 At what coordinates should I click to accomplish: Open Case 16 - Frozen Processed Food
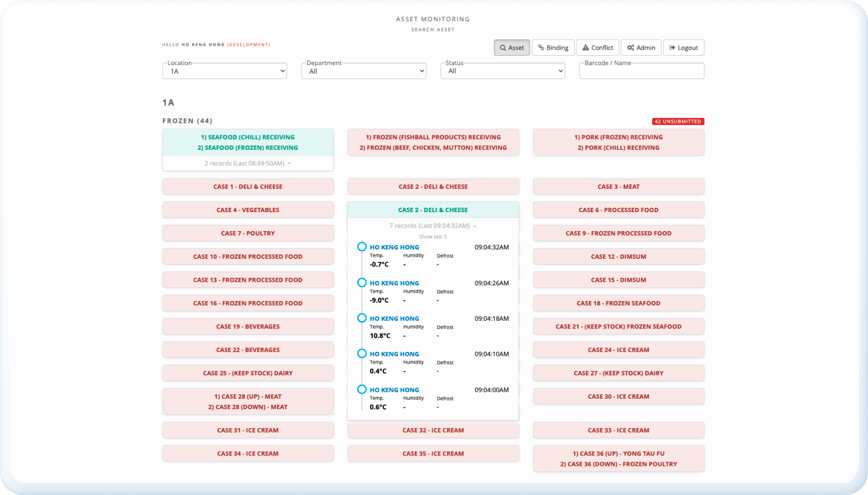[x=248, y=303]
